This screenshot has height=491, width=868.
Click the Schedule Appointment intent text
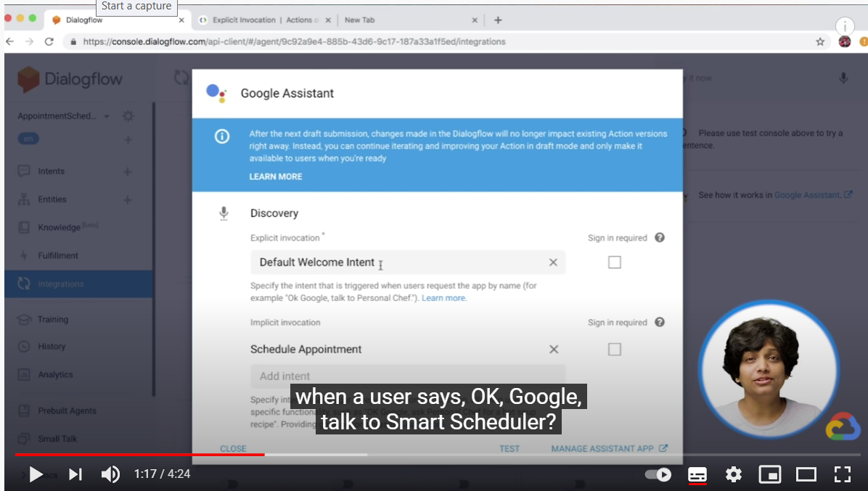point(306,350)
